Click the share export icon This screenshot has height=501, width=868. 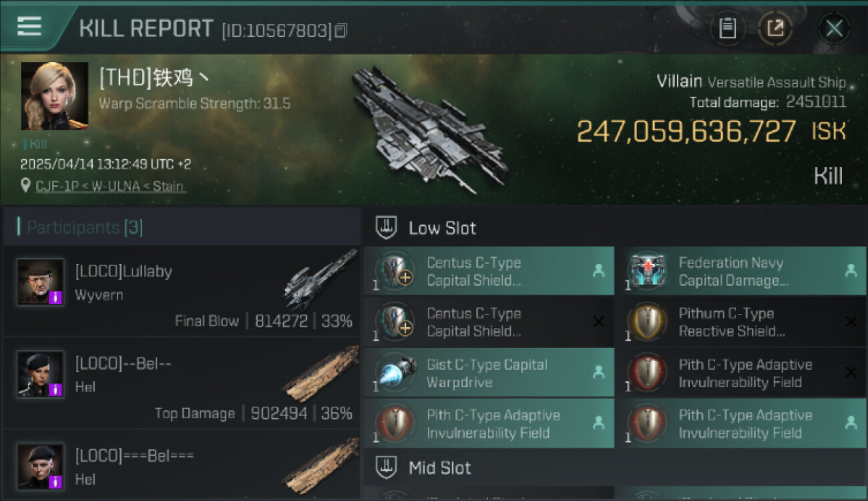775,28
